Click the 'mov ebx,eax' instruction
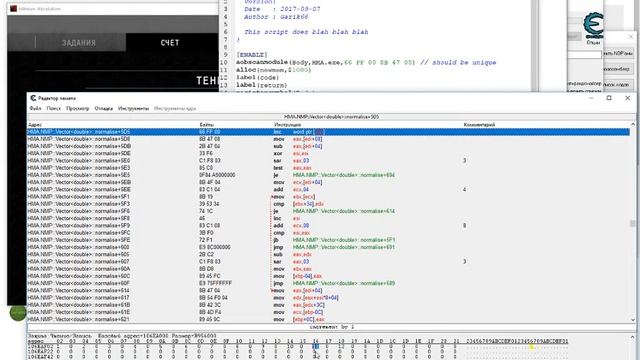This screenshot has width=640, height=360. 293,269
